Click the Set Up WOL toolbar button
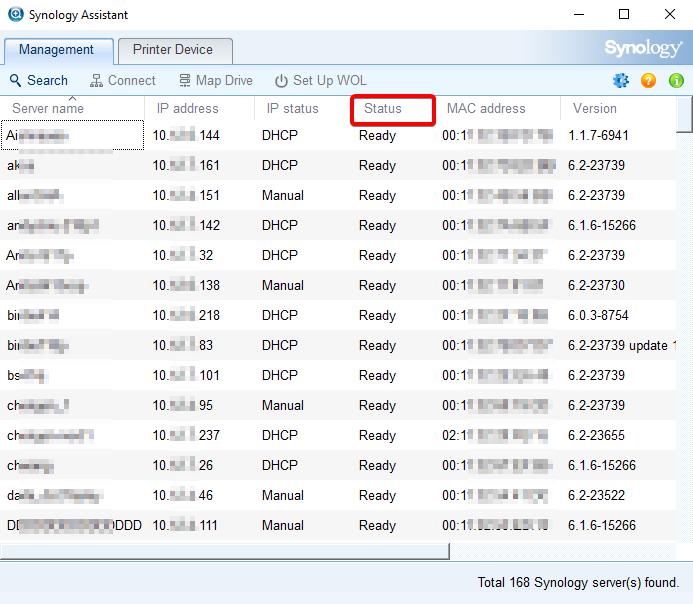The image size is (693, 604). [321, 80]
